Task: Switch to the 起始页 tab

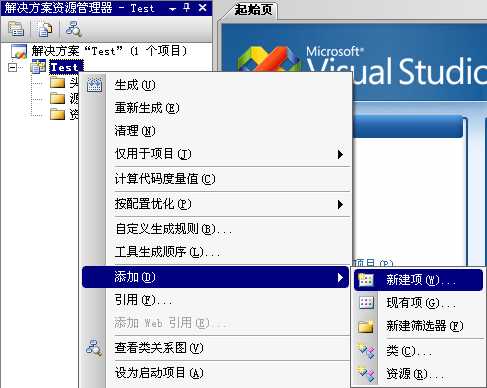Action: pyautogui.click(x=253, y=10)
